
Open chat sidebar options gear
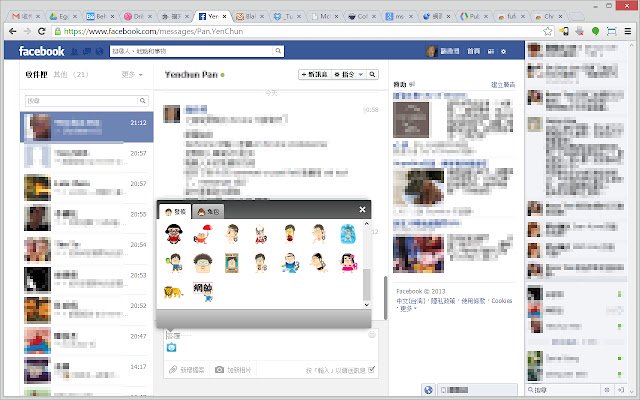(x=607, y=390)
